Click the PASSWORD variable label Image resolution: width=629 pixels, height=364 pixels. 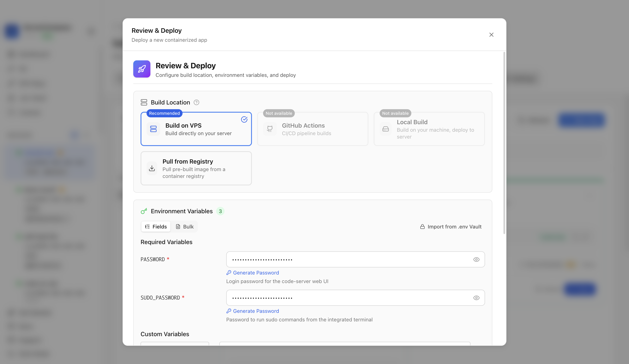[153, 260]
